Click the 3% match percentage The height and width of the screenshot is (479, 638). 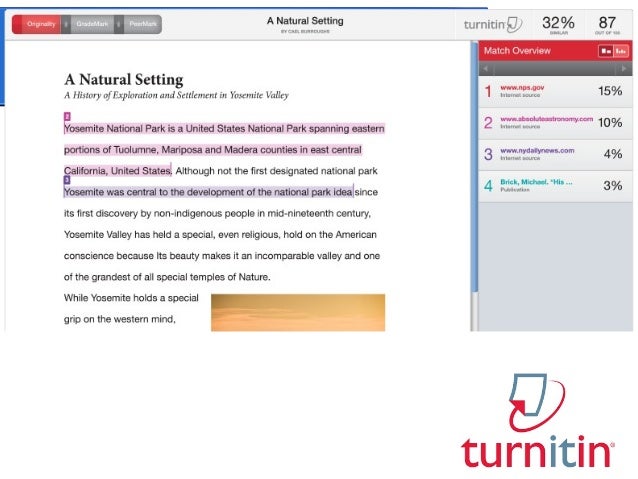[x=613, y=186]
